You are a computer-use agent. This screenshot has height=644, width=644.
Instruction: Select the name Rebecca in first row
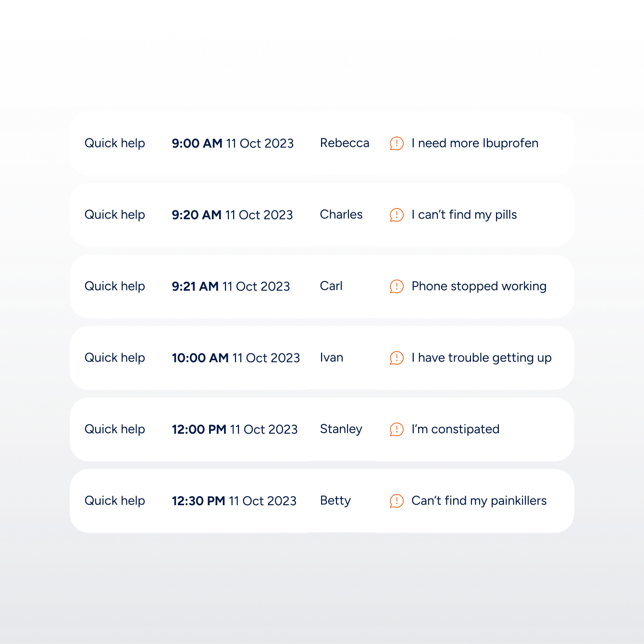point(345,143)
